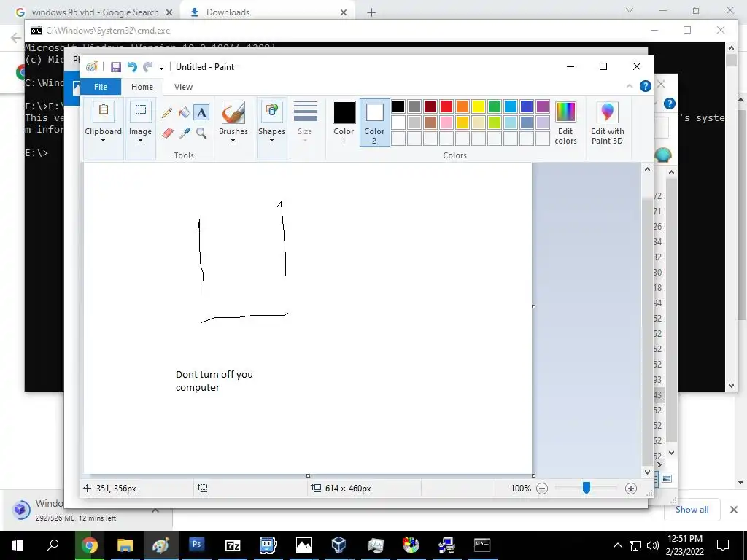Screen dimensions: 747x560
Task: Open Customize Quick Access Toolbar dropdown
Action: coord(161,68)
